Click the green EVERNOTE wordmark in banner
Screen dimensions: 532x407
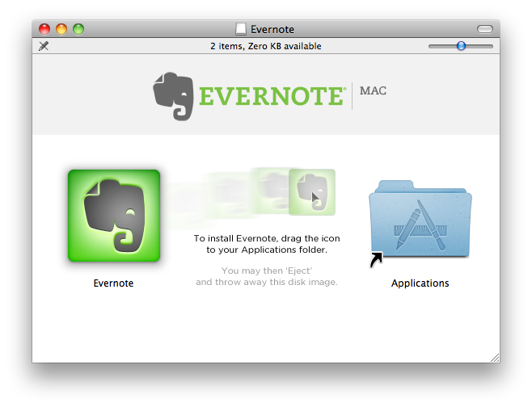272,96
